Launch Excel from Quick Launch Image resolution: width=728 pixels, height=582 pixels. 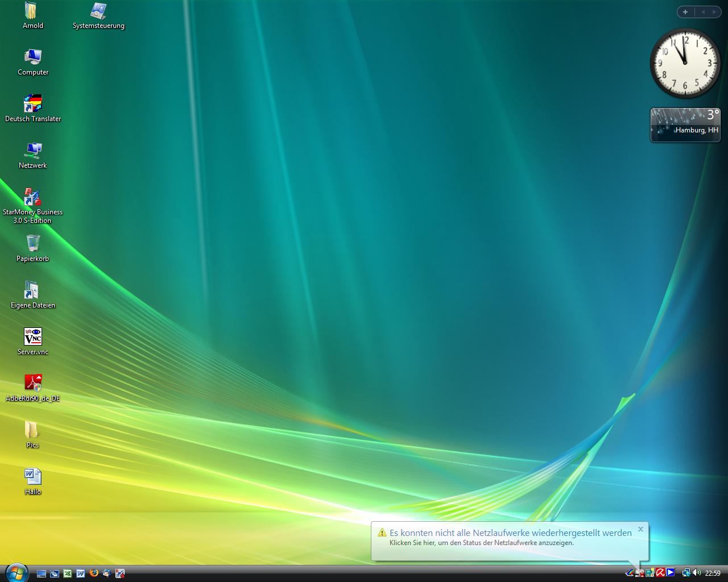click(68, 573)
